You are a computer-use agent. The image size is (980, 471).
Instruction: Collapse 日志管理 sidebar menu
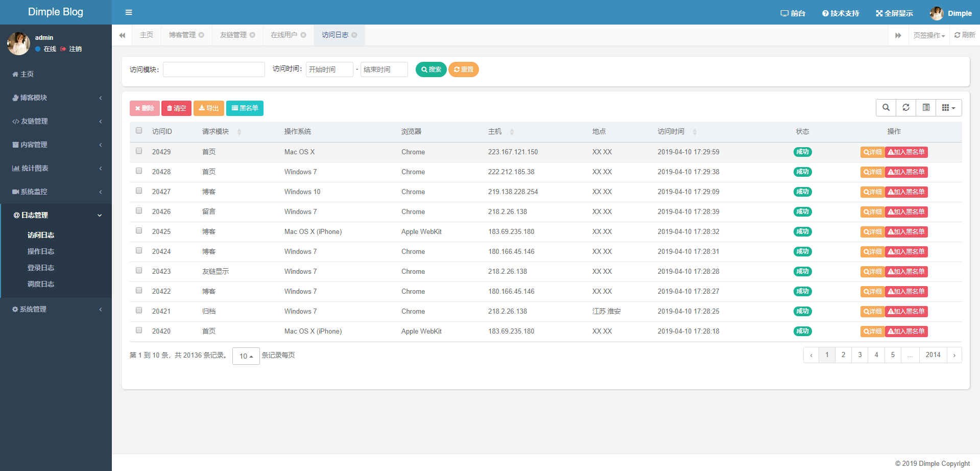[x=56, y=215]
